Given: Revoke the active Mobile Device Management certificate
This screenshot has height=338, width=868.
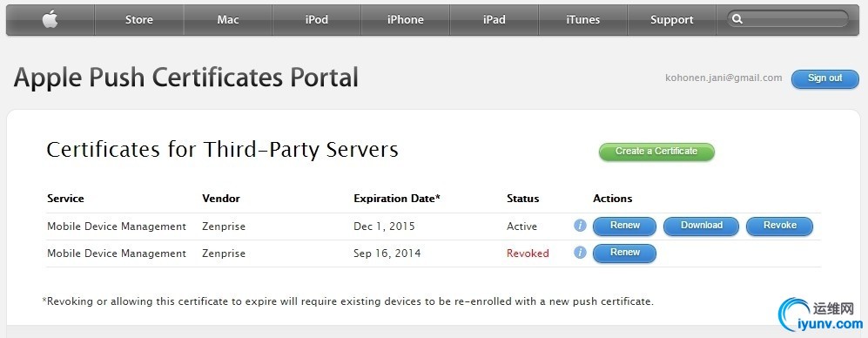Looking at the screenshot, I should 780,226.
